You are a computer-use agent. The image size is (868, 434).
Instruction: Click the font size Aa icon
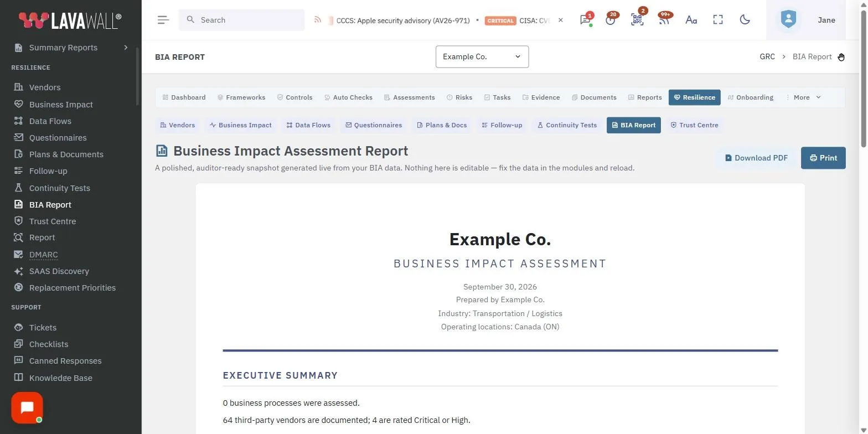click(x=691, y=20)
